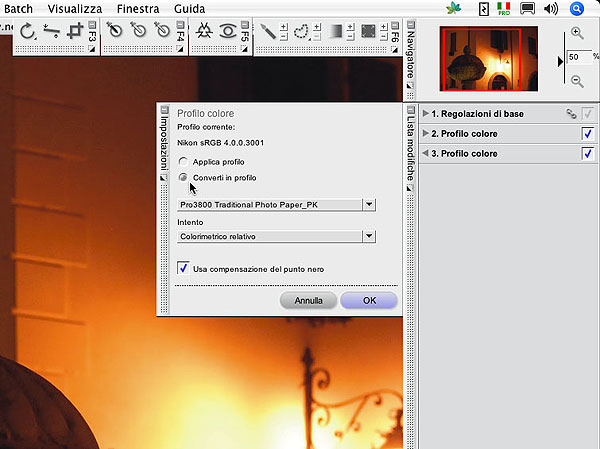Click the Italian flag input menu
Image resolution: width=600 pixels, height=449 pixels.
504,8
